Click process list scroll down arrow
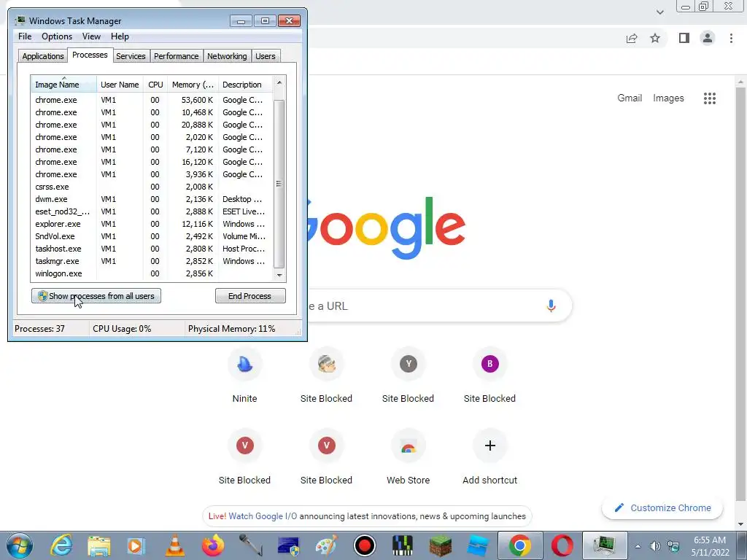Viewport: 747px width, 560px height. coord(279,275)
